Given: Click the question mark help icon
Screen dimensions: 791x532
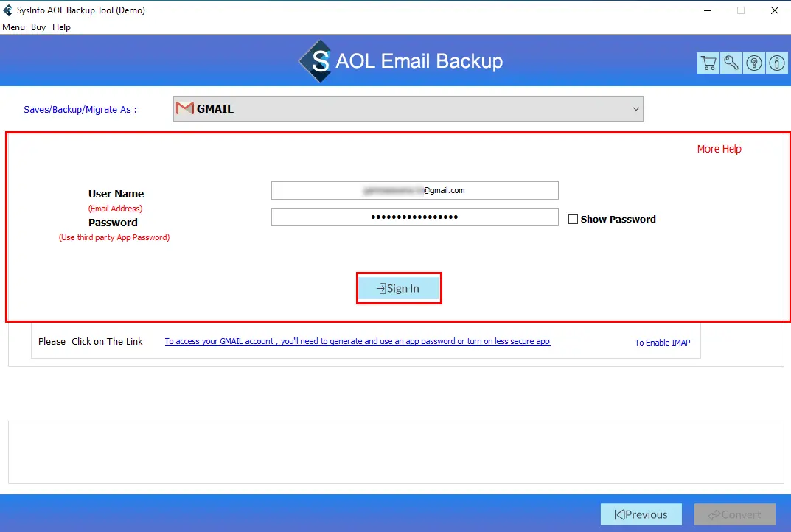Looking at the screenshot, I should [754, 63].
